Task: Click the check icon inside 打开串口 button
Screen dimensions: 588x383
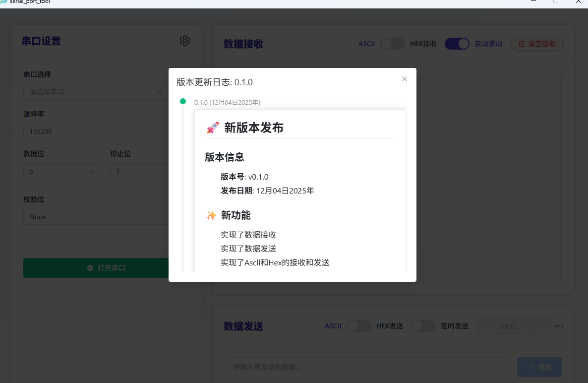Action: (x=89, y=267)
